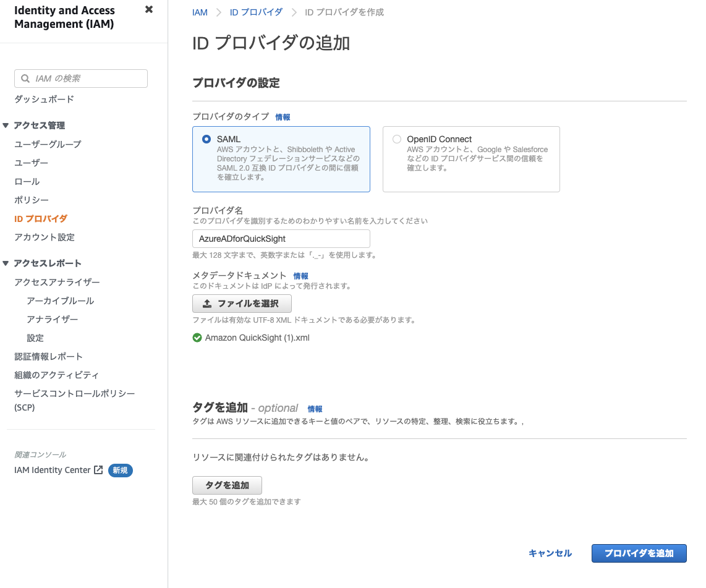Click プロバイダを追加 to submit
The width and height of the screenshot is (706, 588).
click(639, 553)
